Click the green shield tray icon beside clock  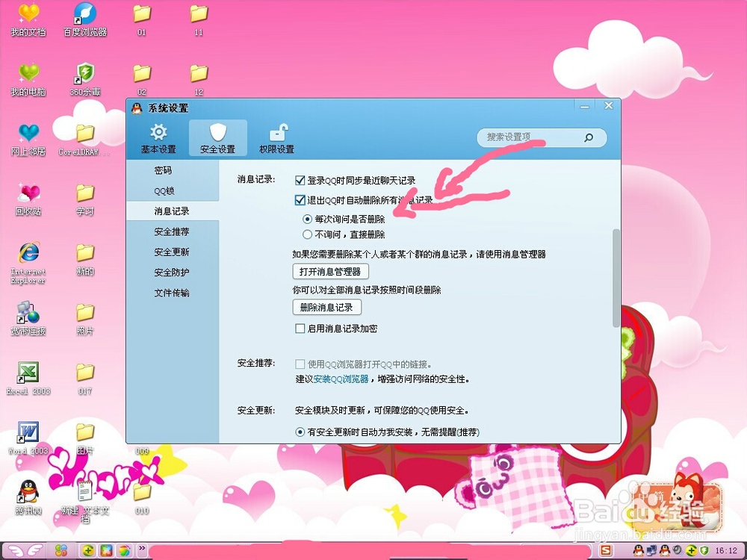(x=704, y=551)
